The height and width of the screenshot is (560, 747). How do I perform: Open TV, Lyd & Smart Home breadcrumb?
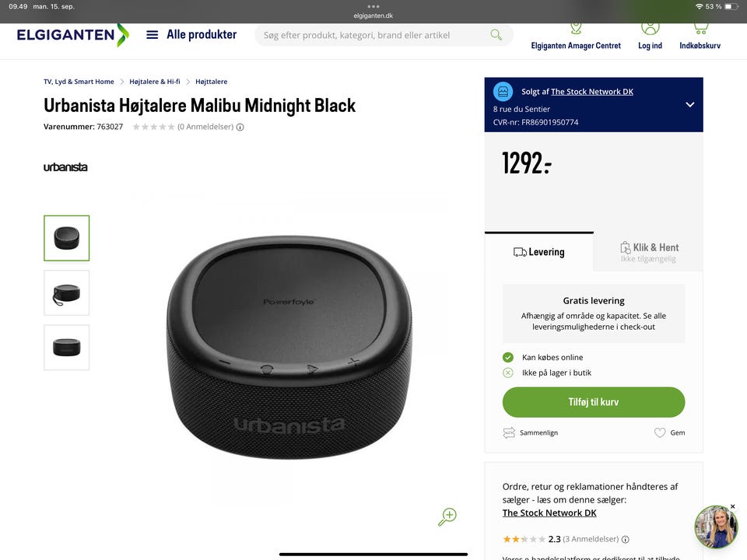[x=79, y=82]
